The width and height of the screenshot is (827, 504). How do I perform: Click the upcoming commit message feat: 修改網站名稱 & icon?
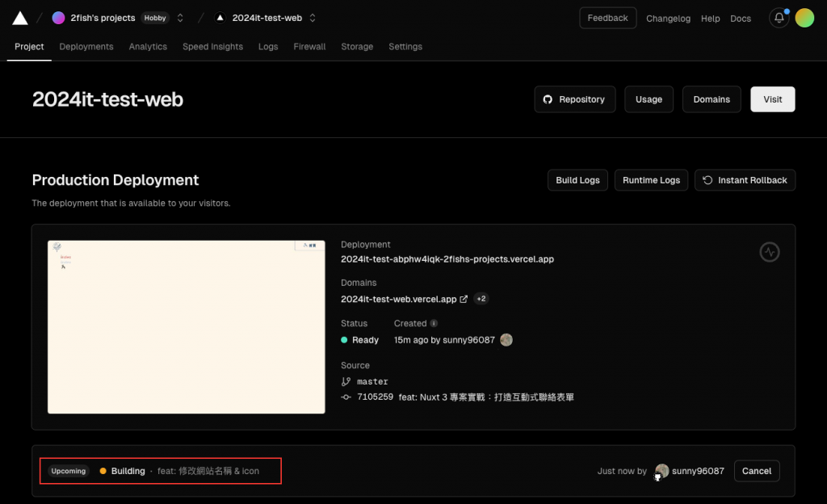208,471
